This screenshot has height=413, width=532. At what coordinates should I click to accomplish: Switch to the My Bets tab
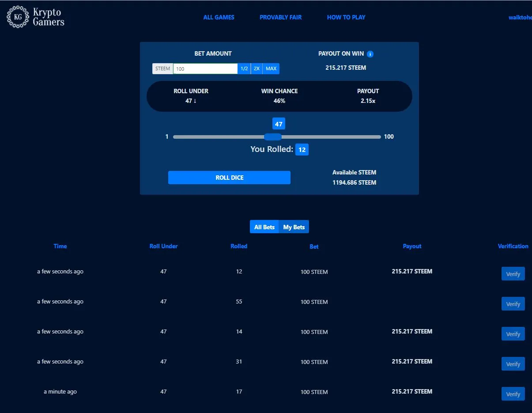(x=294, y=227)
